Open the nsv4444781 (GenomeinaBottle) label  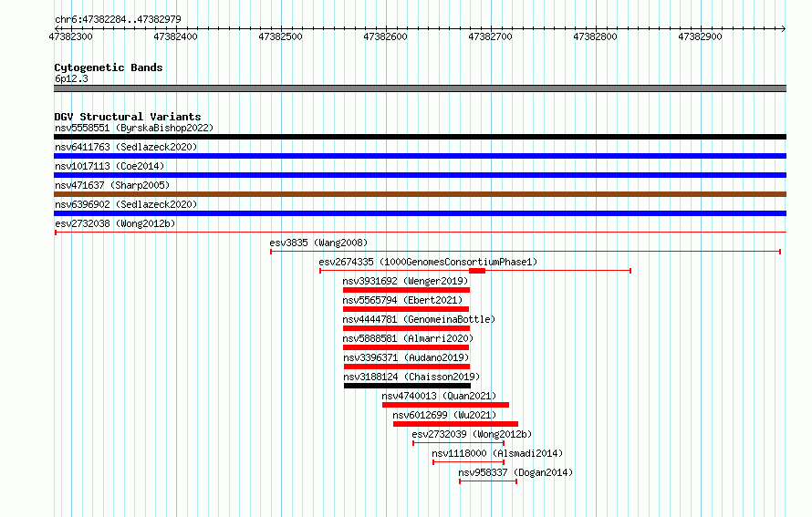click(419, 319)
